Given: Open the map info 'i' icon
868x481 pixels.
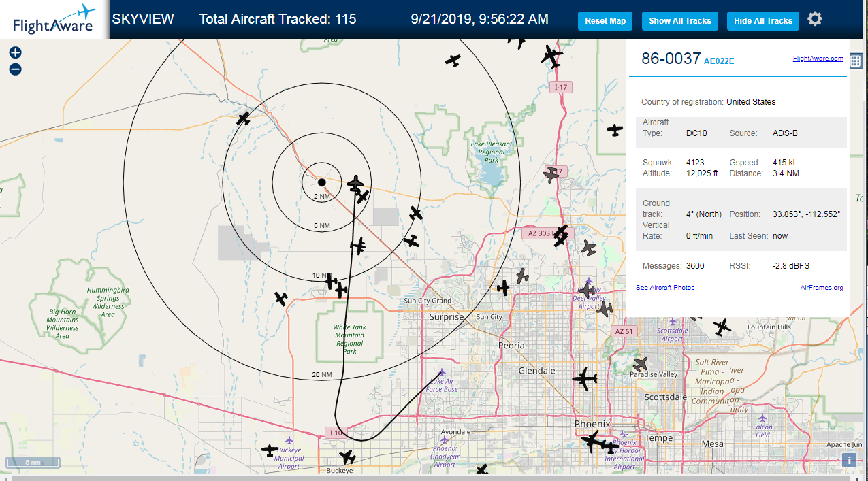Looking at the screenshot, I should coord(848,460).
